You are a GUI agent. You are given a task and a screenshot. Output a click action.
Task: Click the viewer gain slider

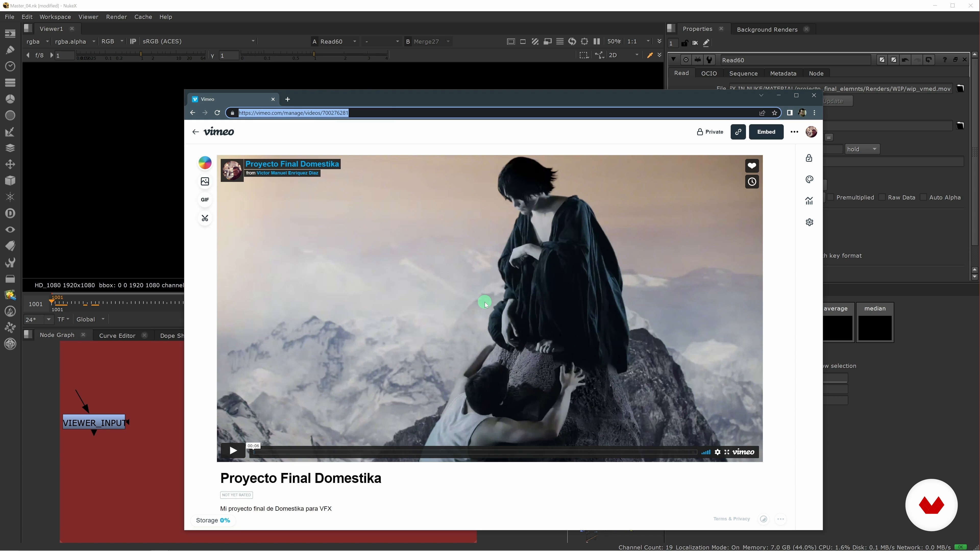[141, 56]
